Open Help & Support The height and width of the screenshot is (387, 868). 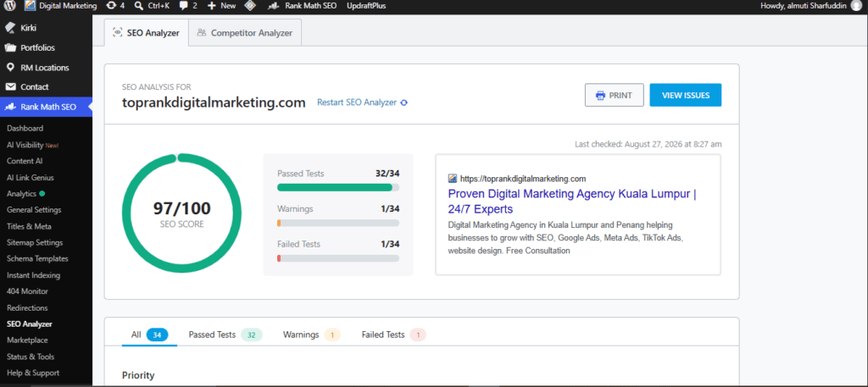tap(33, 373)
